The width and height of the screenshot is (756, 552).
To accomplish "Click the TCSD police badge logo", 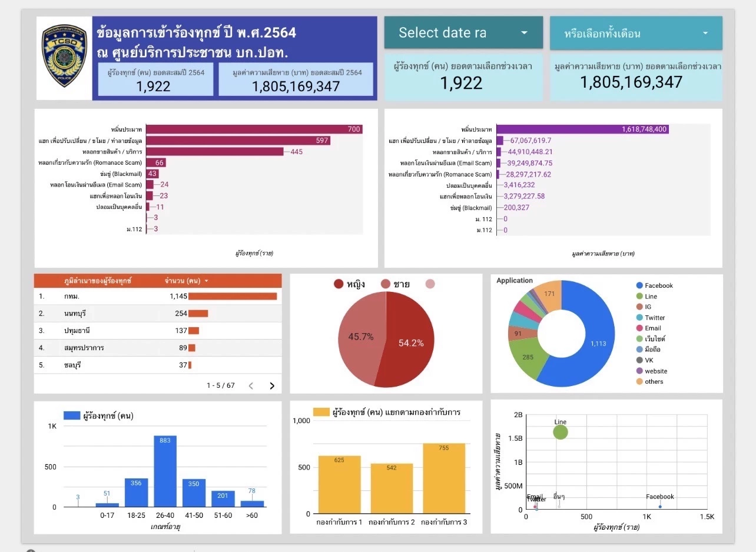I will tap(64, 56).
